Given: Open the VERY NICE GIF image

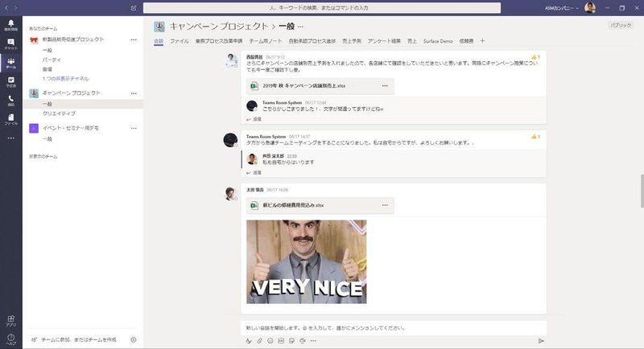Looking at the screenshot, I should coord(307,261).
